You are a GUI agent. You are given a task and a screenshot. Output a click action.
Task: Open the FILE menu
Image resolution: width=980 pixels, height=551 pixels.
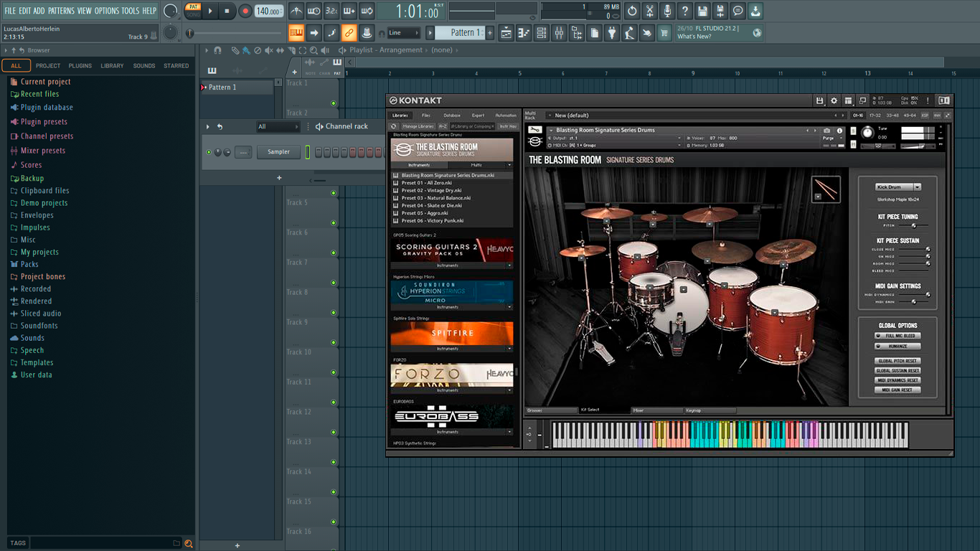tap(10, 11)
